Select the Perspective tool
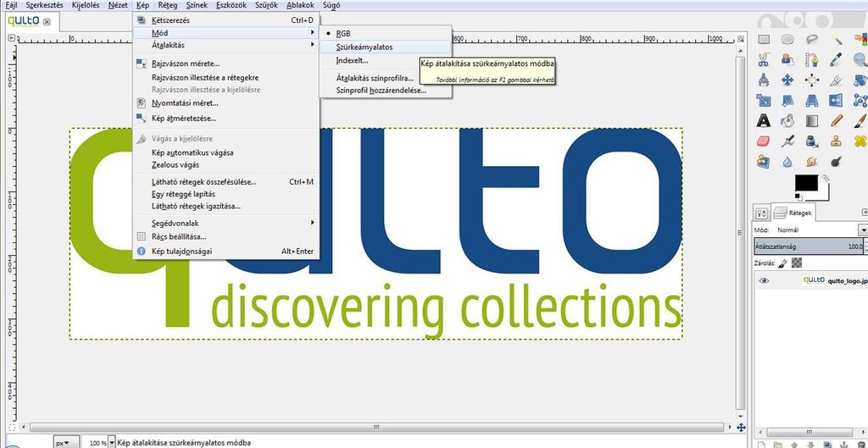This screenshot has width=868, height=448. [812, 100]
